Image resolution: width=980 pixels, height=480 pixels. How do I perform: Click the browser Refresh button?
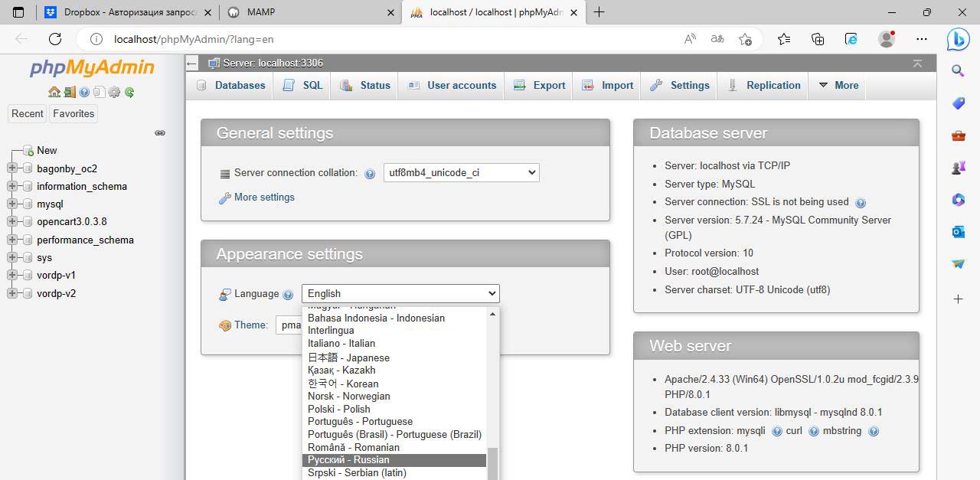coord(54,39)
